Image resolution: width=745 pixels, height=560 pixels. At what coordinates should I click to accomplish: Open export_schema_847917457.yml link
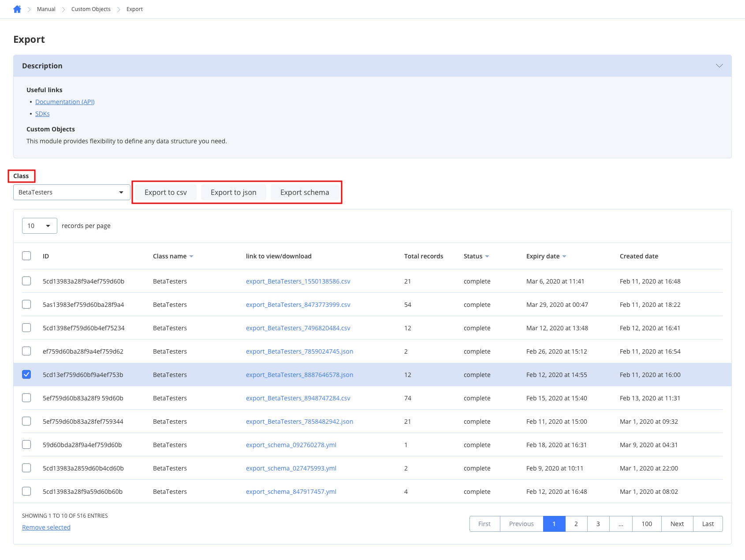tap(291, 492)
